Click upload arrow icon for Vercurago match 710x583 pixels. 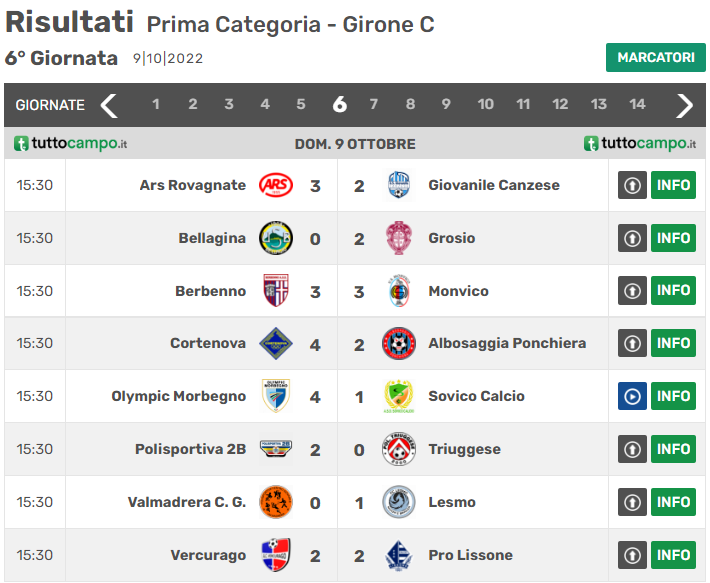click(x=632, y=555)
